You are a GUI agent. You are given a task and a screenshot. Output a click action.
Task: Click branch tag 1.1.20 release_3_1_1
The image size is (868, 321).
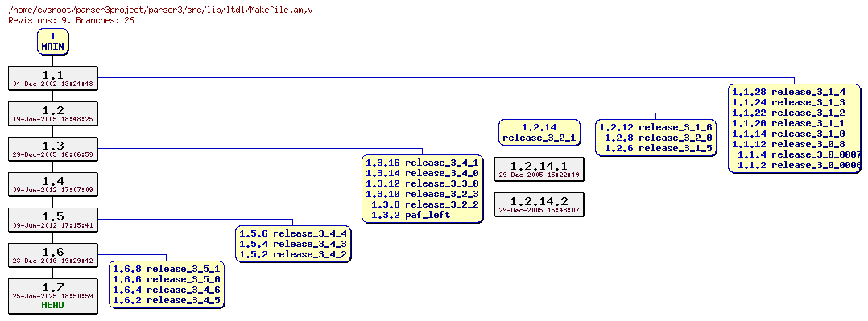tap(788, 123)
